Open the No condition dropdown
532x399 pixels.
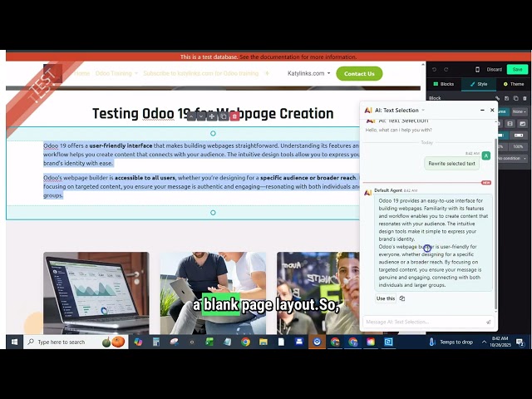point(512,159)
